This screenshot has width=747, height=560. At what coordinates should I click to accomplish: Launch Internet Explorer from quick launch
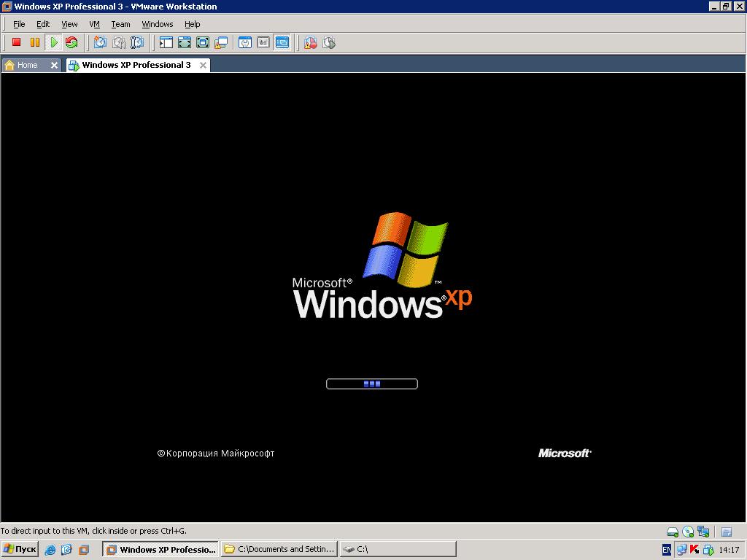(x=50, y=550)
